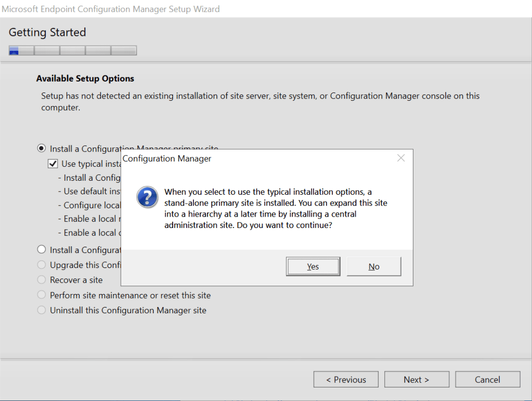
Task: Click No in the Configuration Manager dialog
Action: pyautogui.click(x=374, y=266)
